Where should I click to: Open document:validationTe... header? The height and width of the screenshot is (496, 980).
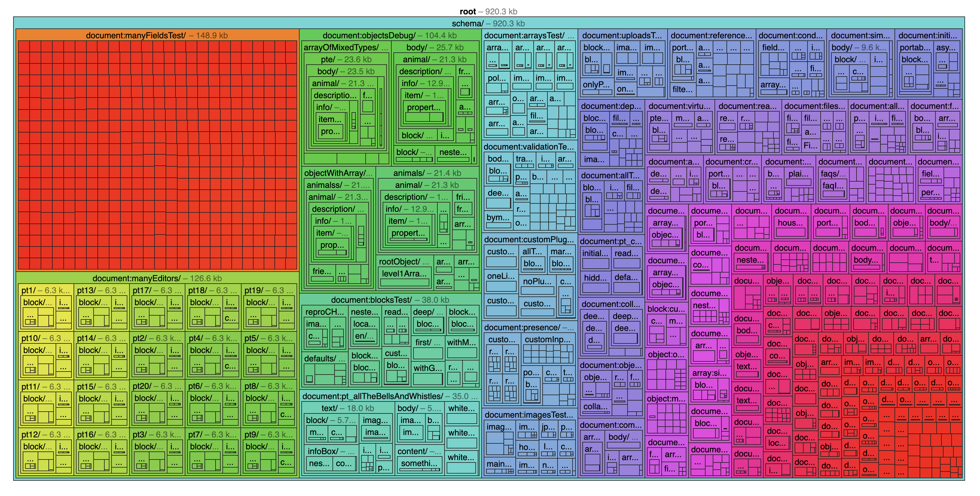click(529, 147)
